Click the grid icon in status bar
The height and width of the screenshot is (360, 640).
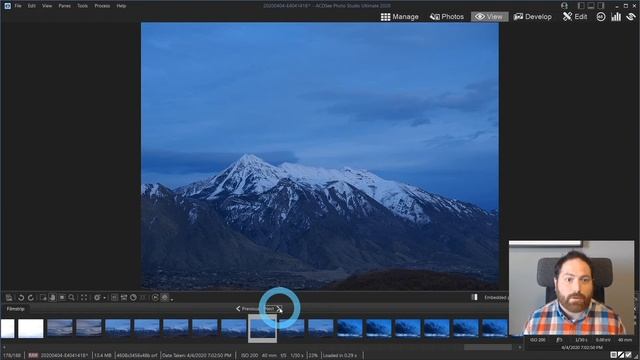pyautogui.click(x=613, y=355)
